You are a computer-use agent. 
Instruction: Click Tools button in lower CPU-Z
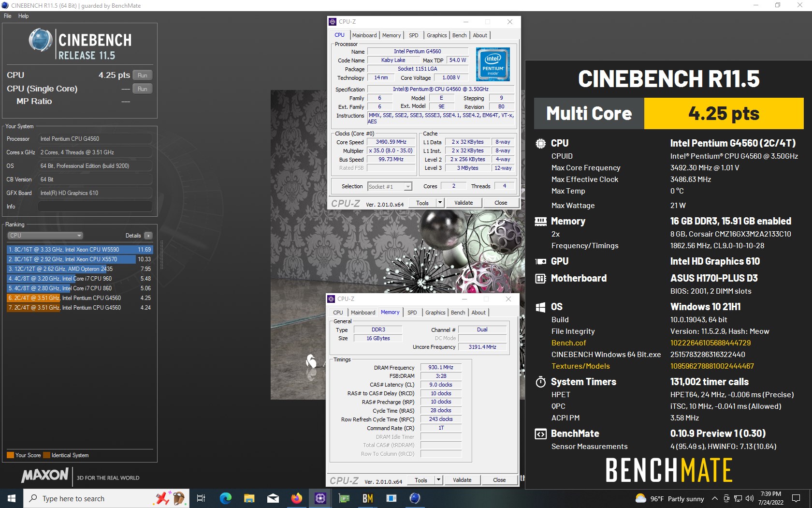pyautogui.click(x=421, y=480)
